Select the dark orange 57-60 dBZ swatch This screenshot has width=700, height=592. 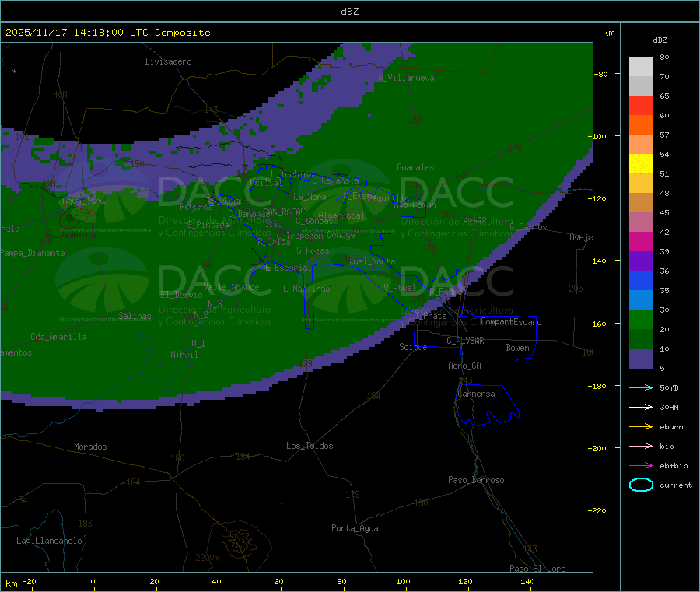pos(641,125)
